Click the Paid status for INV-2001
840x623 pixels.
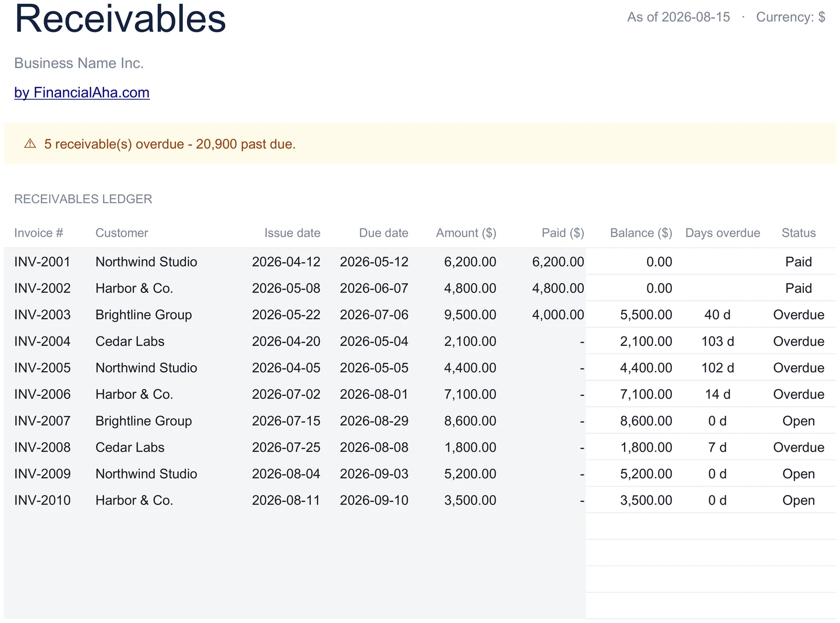[x=799, y=262]
